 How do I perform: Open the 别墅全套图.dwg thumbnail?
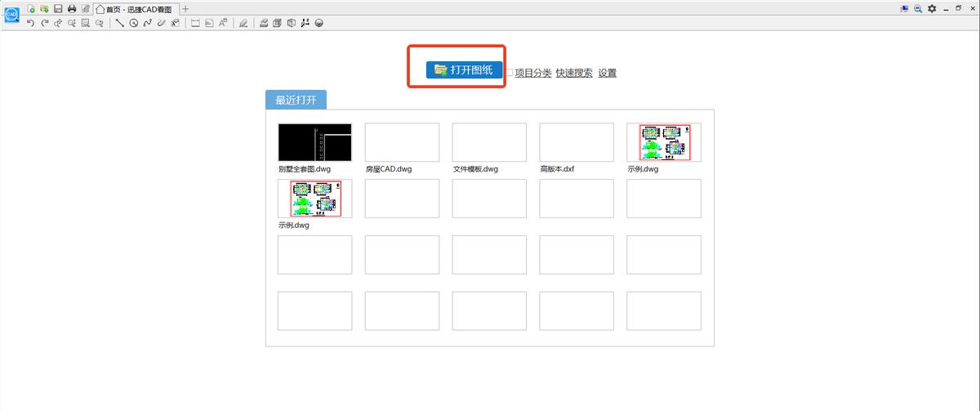tap(314, 142)
